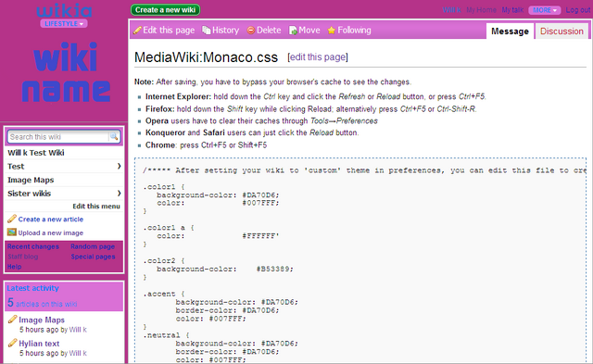Click the Move page icon
The height and width of the screenshot is (364, 593).
[293, 31]
